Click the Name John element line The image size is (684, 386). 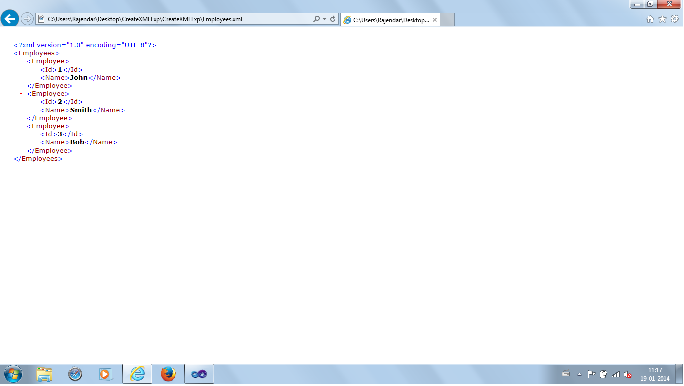pyautogui.click(x=80, y=78)
